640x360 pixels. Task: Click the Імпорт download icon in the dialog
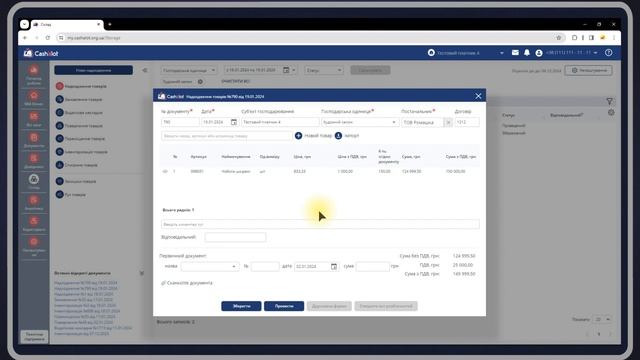338,136
